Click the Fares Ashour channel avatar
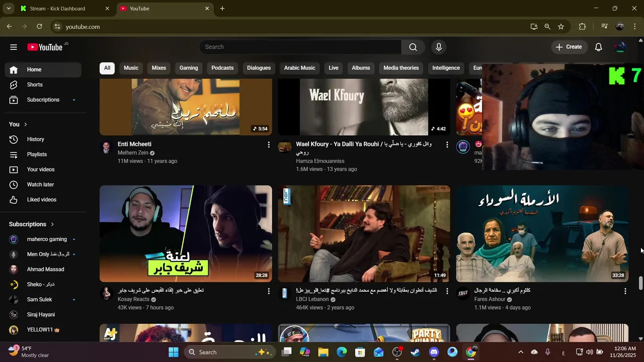This screenshot has height=362, width=644. [463, 293]
